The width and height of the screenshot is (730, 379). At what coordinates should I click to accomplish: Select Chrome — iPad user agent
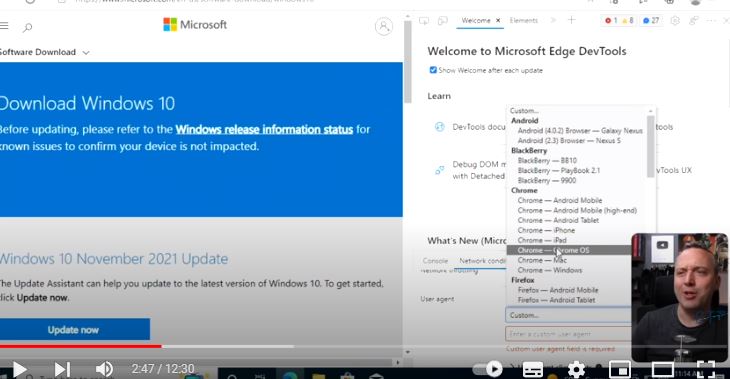click(542, 240)
